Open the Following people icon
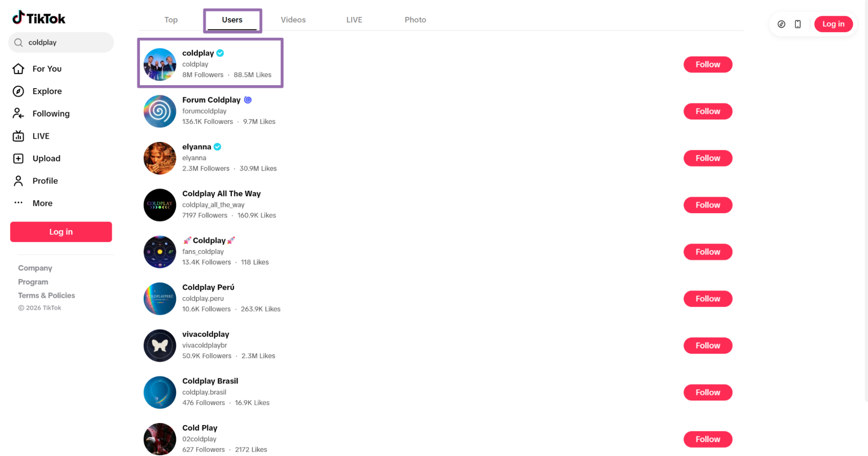The image size is (868, 456). [x=18, y=113]
